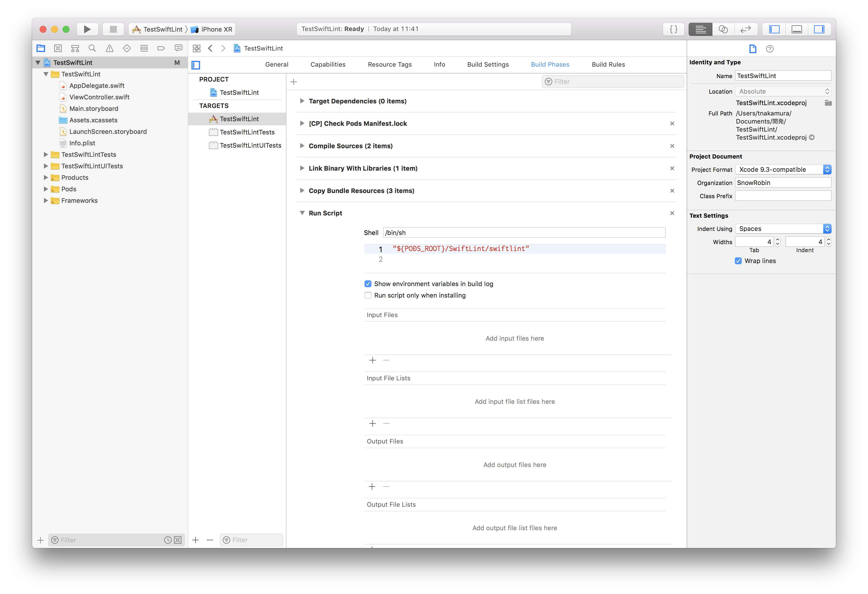Click the related items grid icon
Viewport: 868px width, 594px height.
coord(196,48)
